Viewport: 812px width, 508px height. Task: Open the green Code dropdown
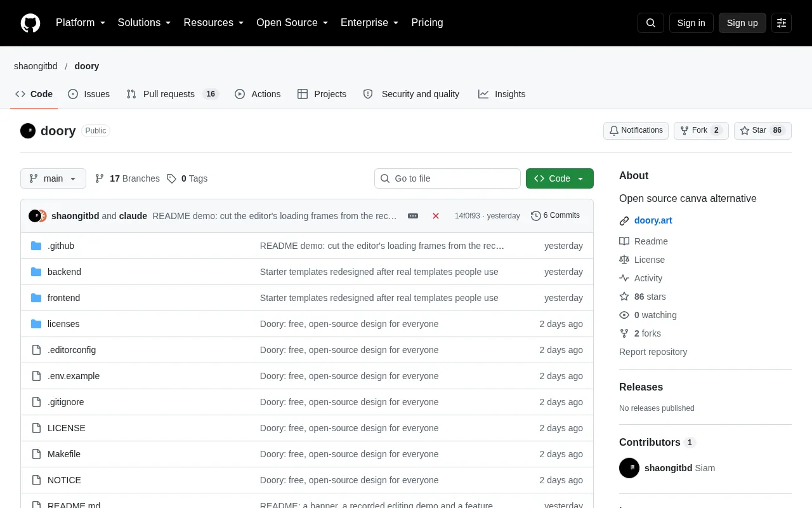coord(560,178)
